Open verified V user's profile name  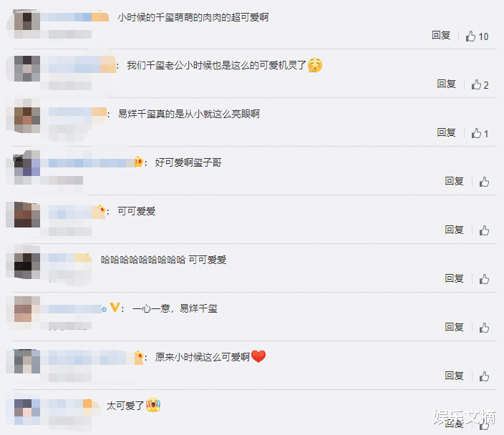coord(77,309)
